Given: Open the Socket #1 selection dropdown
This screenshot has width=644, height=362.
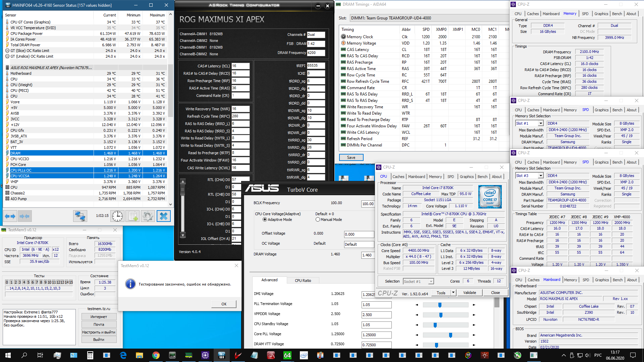Looking at the screenshot, I should [431, 282].
